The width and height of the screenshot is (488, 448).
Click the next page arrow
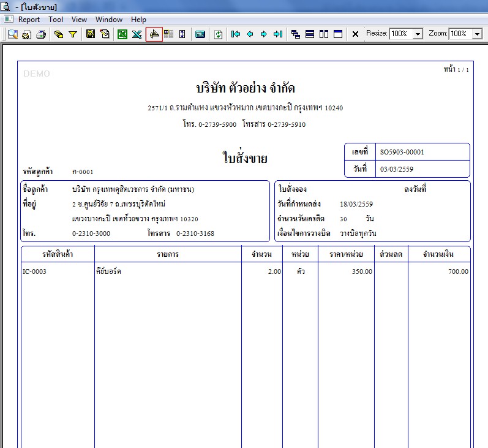click(x=264, y=34)
